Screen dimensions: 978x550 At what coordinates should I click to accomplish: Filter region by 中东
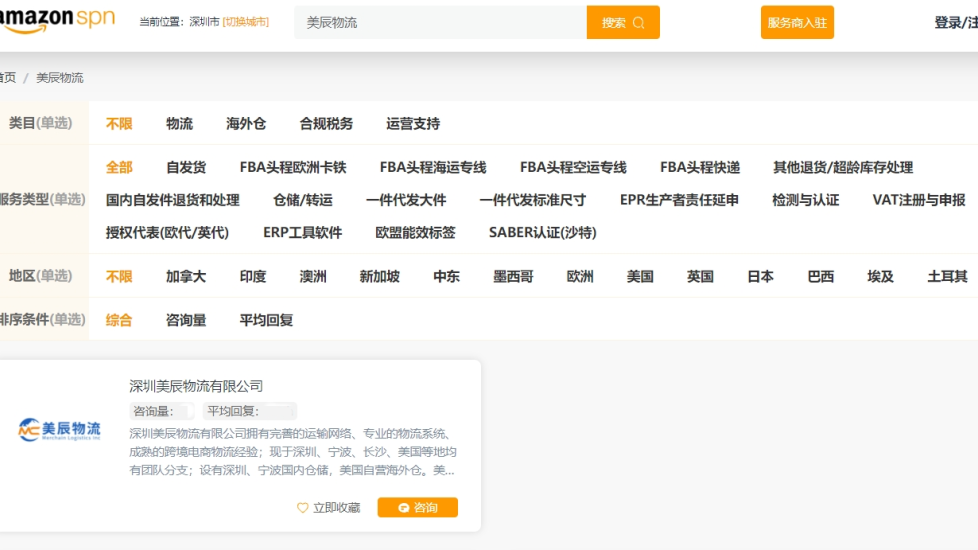(447, 276)
